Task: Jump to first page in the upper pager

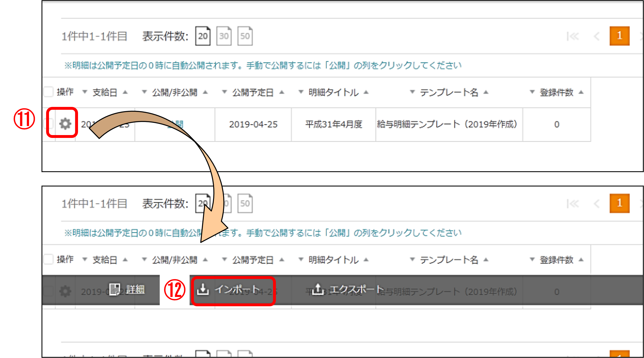Action: coord(573,36)
